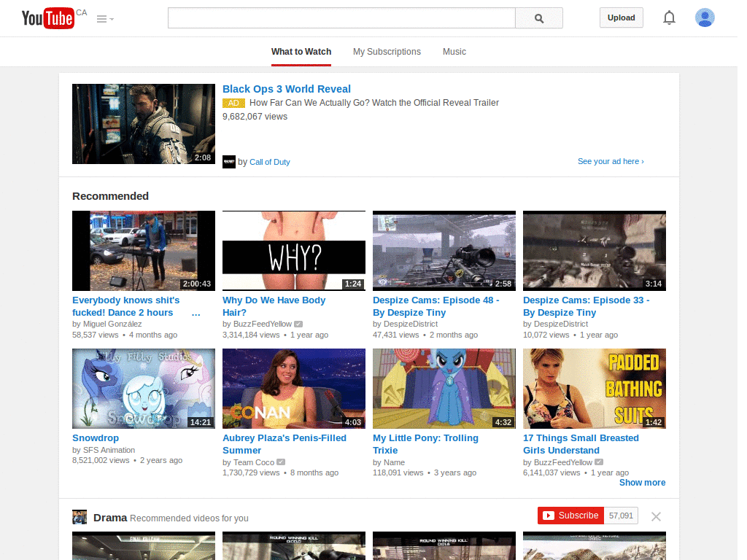Screen dimensions: 747x560
Task: Click Despize Cams: Episode 33 title
Action: 586,306
